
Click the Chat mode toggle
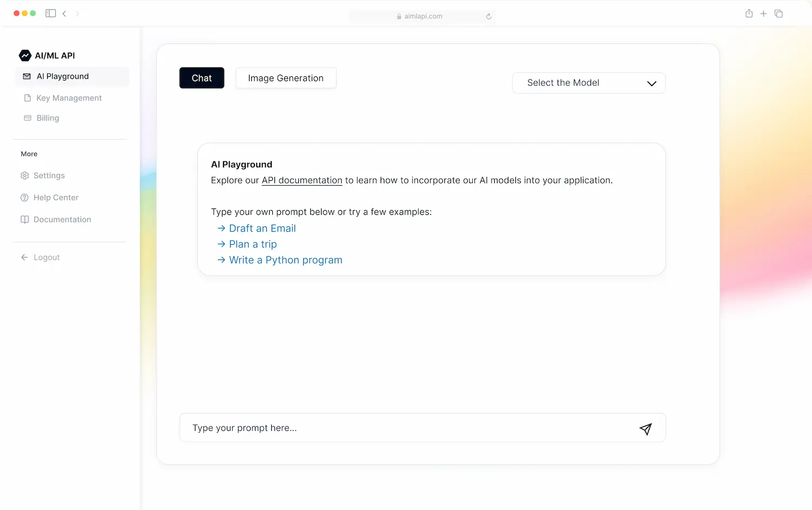[201, 77]
